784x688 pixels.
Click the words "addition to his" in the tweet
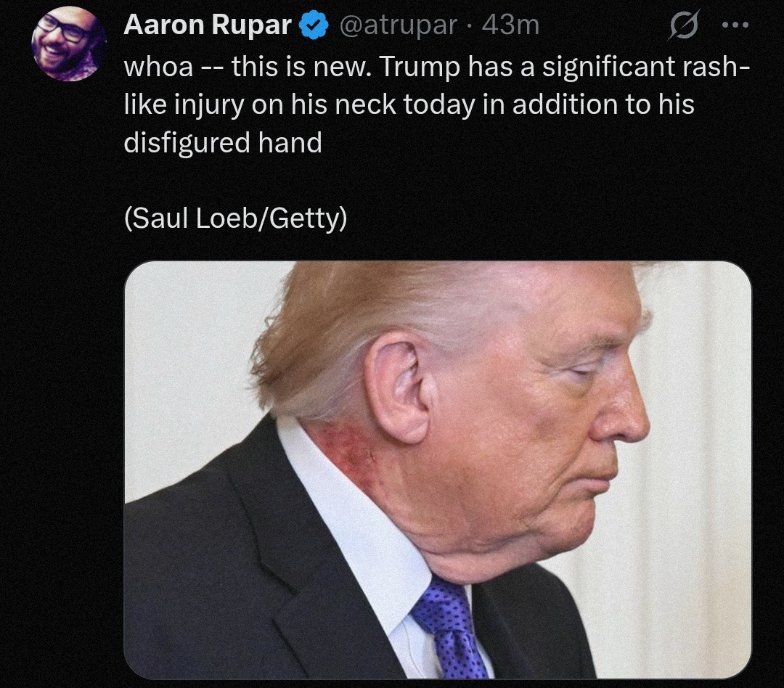pyautogui.click(x=603, y=105)
